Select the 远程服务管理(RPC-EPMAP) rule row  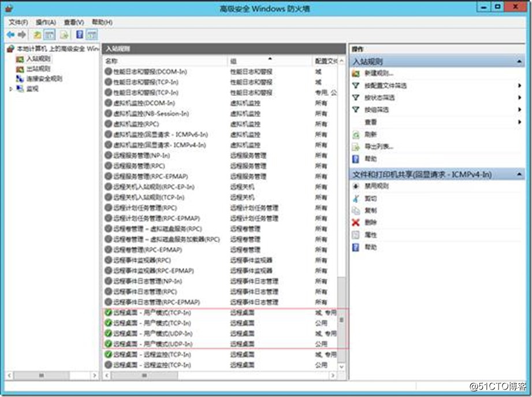click(220, 176)
